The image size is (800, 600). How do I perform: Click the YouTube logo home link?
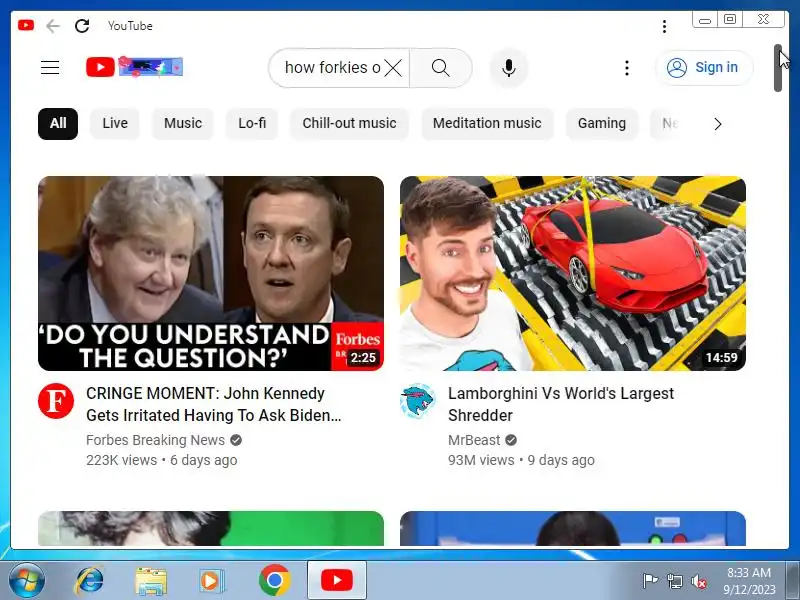(x=134, y=67)
